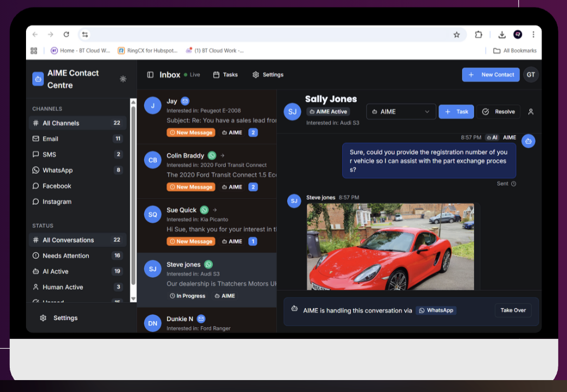Click the browser downloads icon

click(x=502, y=35)
